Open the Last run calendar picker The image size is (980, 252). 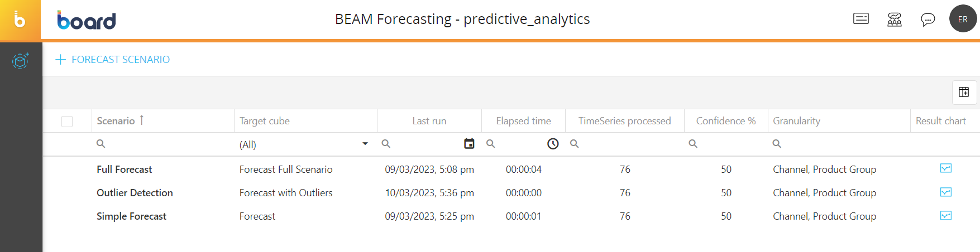tap(469, 144)
